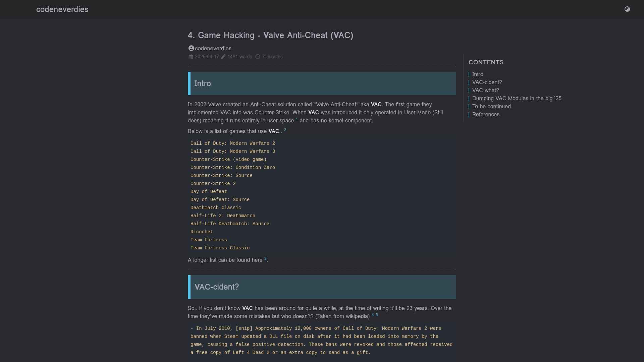Viewport: 644px width, 362px height.
Task: Select Team Fortress Classic line
Action: 220,248
